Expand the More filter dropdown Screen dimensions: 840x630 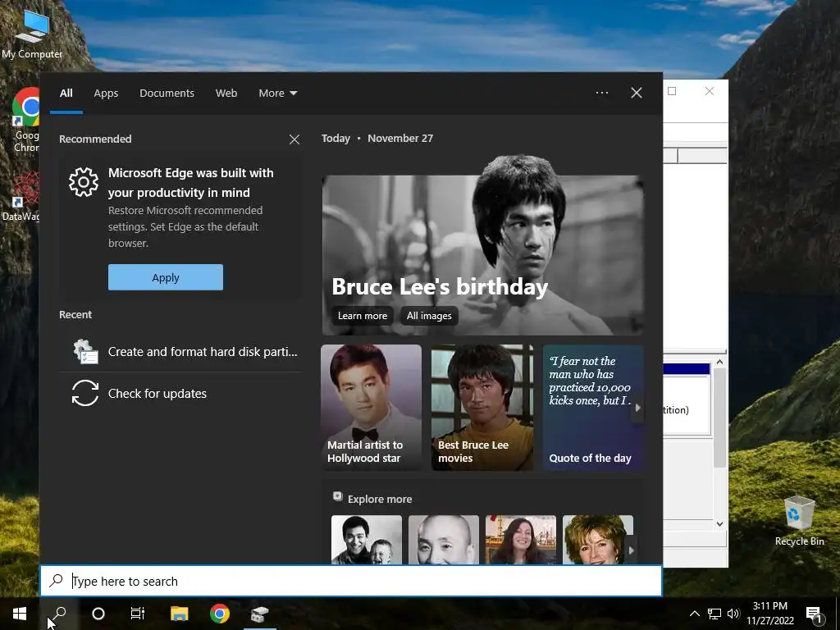click(x=277, y=94)
